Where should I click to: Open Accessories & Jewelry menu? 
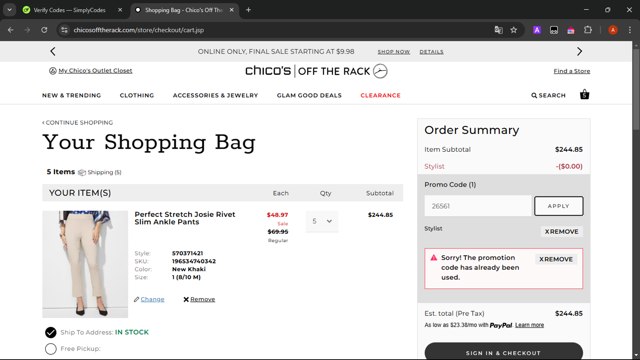216,95
